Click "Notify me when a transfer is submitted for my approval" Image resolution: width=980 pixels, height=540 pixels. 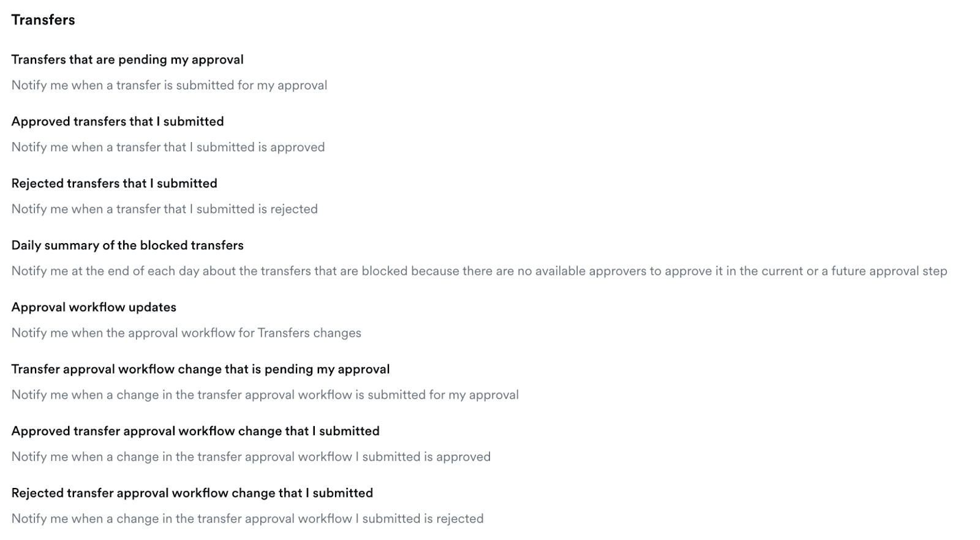coord(169,85)
